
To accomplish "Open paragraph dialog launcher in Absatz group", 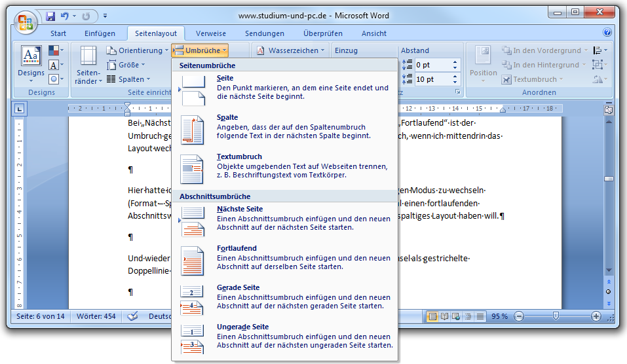I will 458,92.
